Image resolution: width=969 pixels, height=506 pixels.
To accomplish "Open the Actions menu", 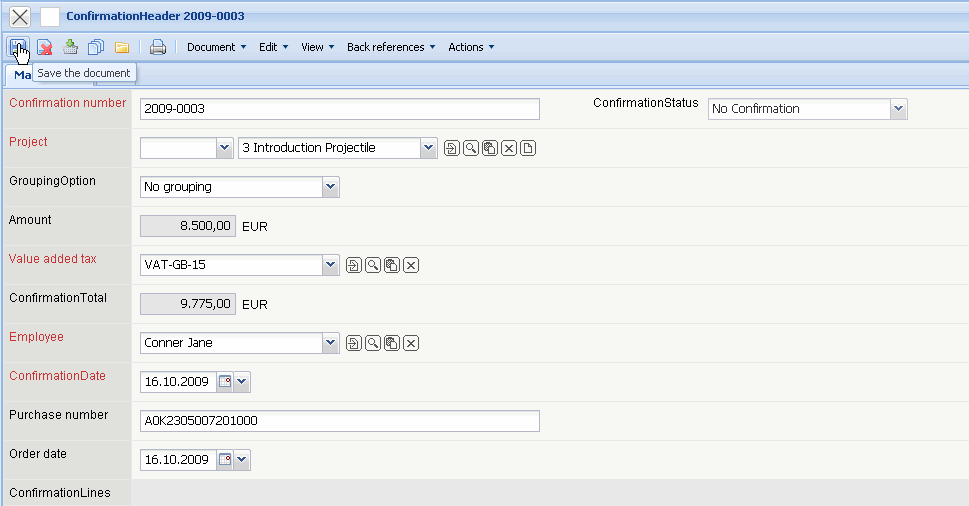I will 471,47.
